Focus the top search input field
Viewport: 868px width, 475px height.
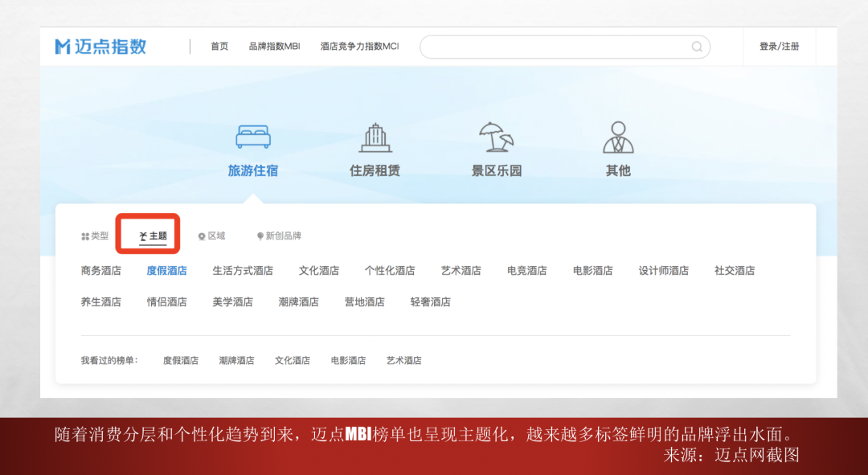tap(555, 47)
